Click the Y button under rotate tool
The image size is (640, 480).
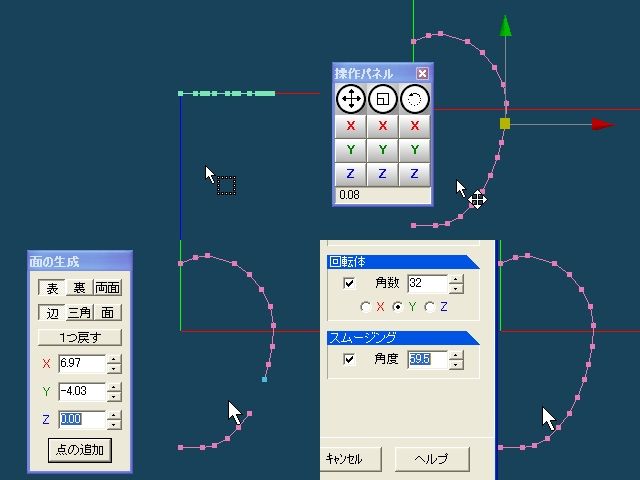[415, 150]
